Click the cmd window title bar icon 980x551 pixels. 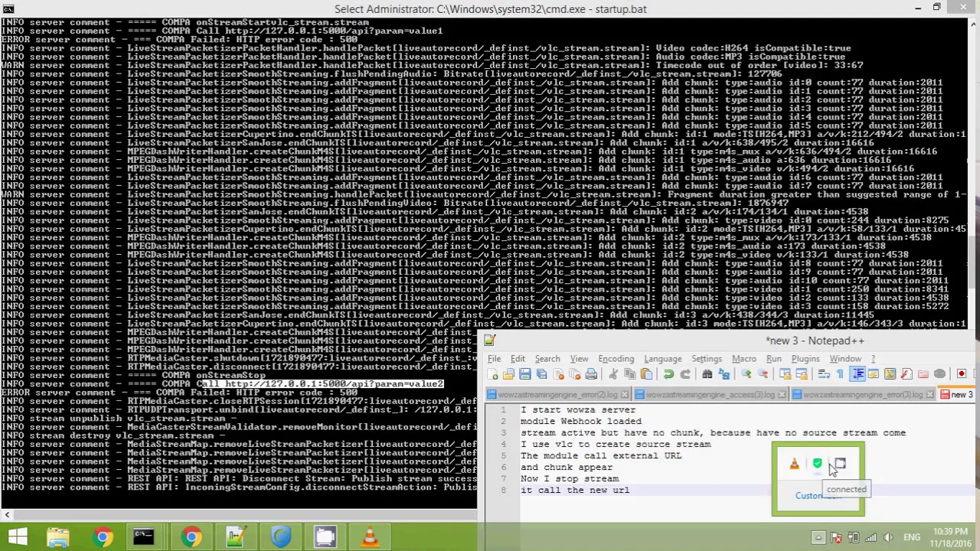click(x=8, y=8)
